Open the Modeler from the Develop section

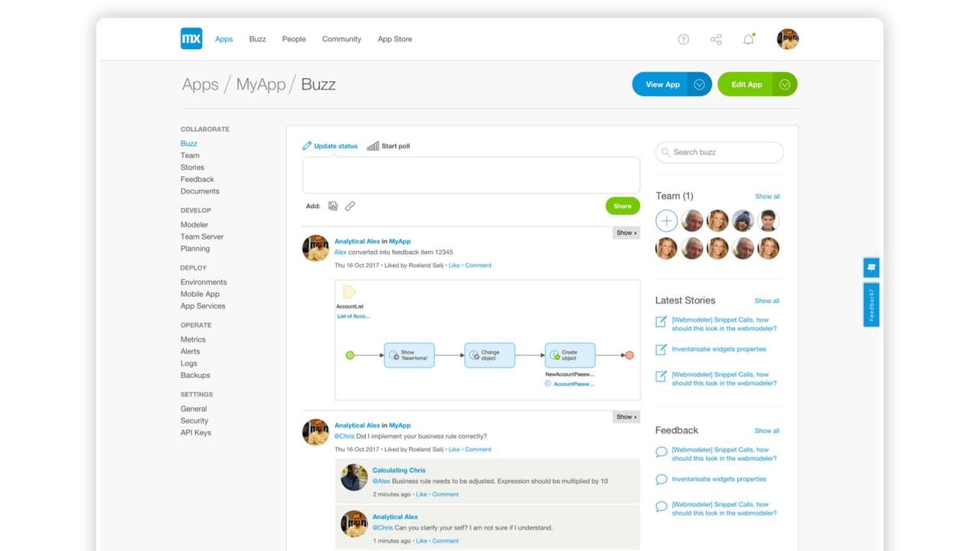coord(194,224)
